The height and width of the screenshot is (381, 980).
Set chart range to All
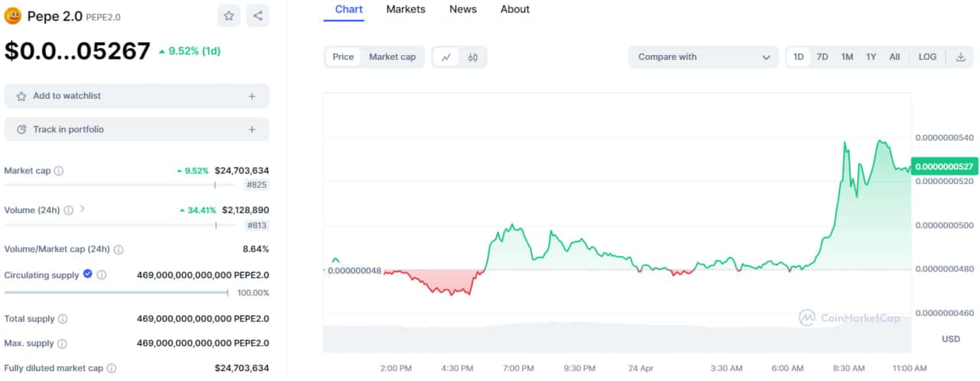point(894,57)
